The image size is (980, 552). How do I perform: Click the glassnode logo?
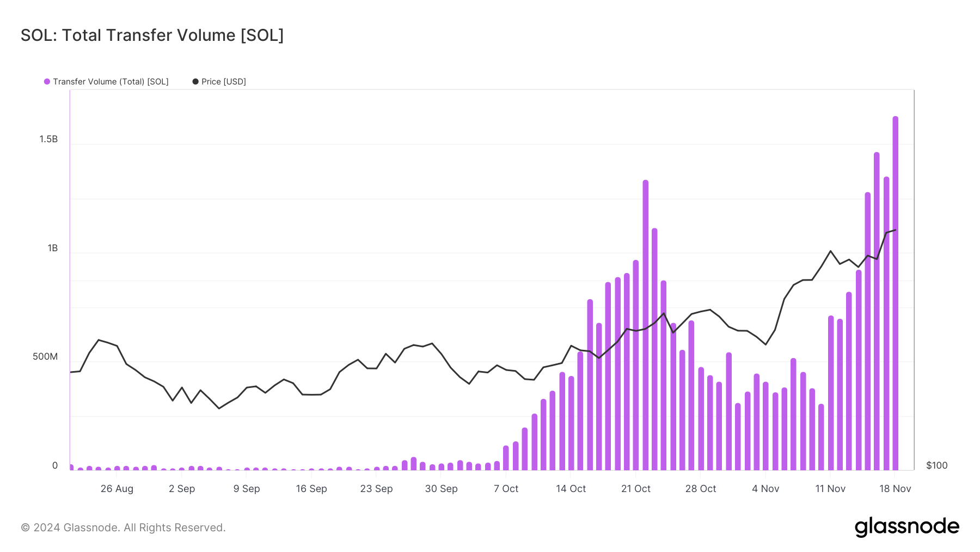coord(906,527)
